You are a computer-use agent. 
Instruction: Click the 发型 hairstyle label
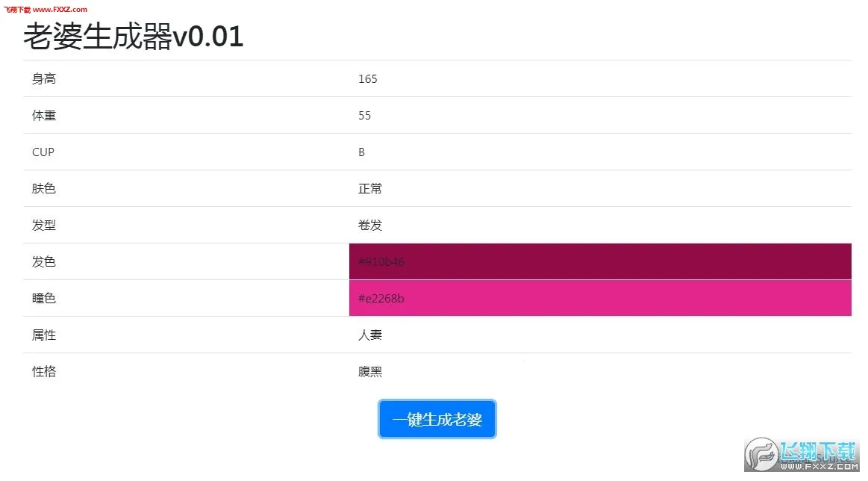pyautogui.click(x=43, y=225)
